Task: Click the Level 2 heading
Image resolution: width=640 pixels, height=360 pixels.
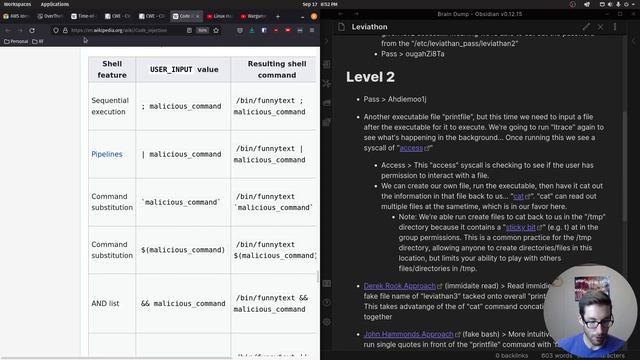Action: (x=370, y=77)
